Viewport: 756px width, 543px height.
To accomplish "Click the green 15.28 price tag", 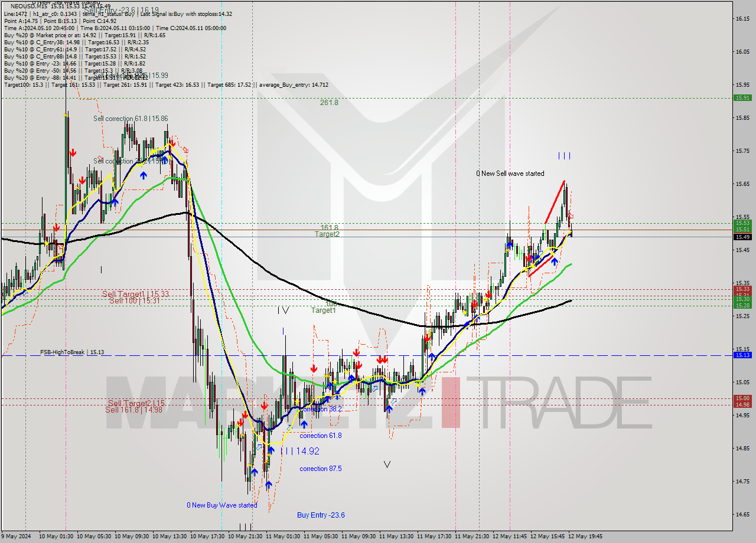I will (742, 305).
